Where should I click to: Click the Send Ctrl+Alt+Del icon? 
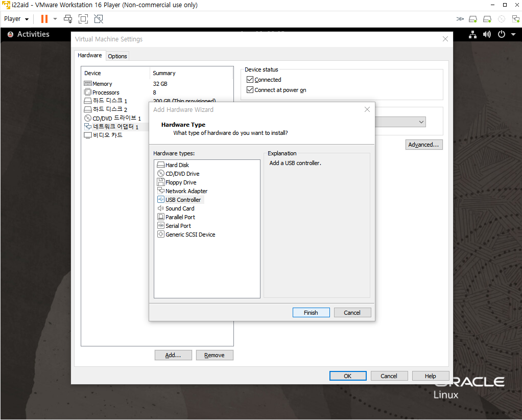[68, 19]
